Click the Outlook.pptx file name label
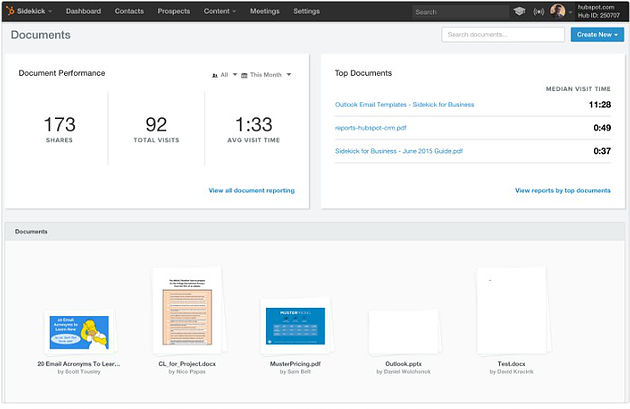This screenshot has height=409, width=630. click(x=403, y=364)
